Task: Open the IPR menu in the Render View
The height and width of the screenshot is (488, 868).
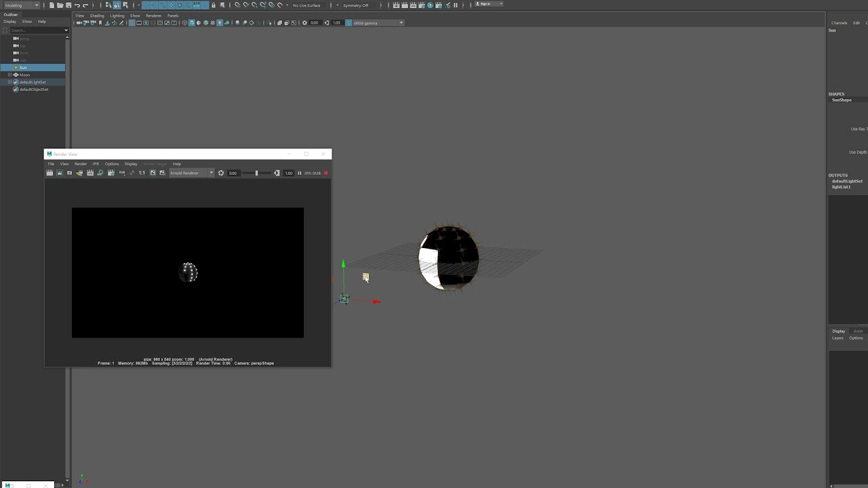Action: pos(96,163)
